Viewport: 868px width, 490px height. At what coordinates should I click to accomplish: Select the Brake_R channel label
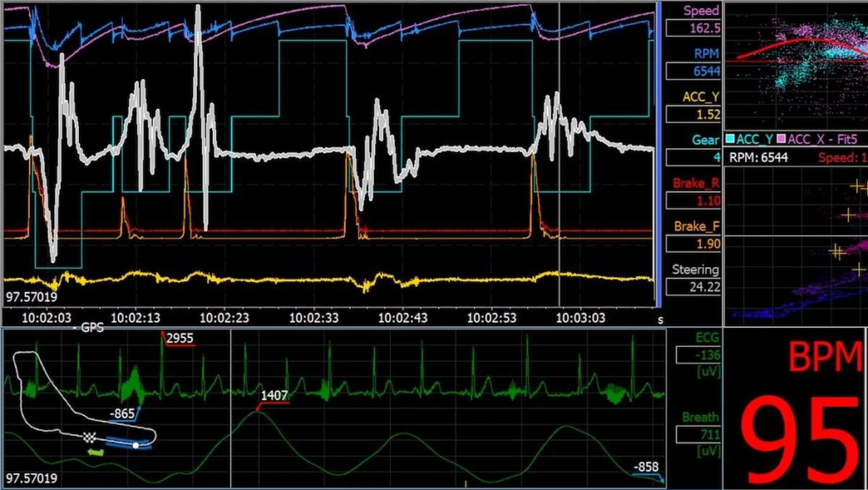point(696,183)
